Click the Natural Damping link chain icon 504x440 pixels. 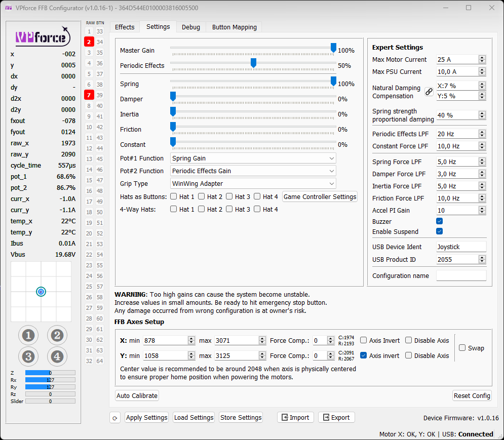click(x=429, y=92)
